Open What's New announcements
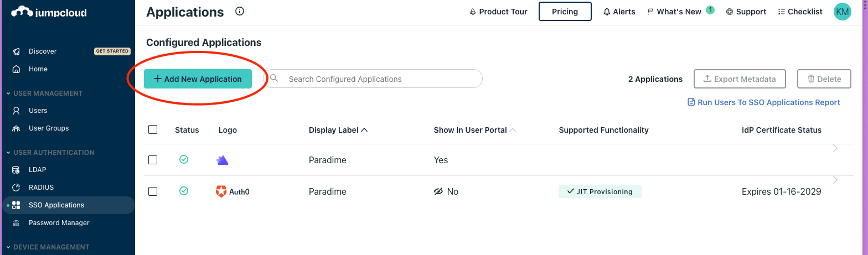 click(674, 12)
